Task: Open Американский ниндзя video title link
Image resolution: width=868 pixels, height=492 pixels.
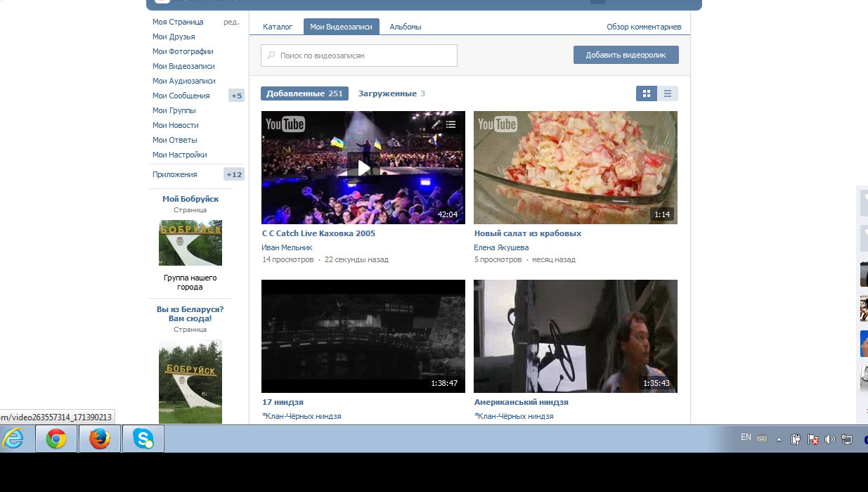Action: pyautogui.click(x=521, y=402)
